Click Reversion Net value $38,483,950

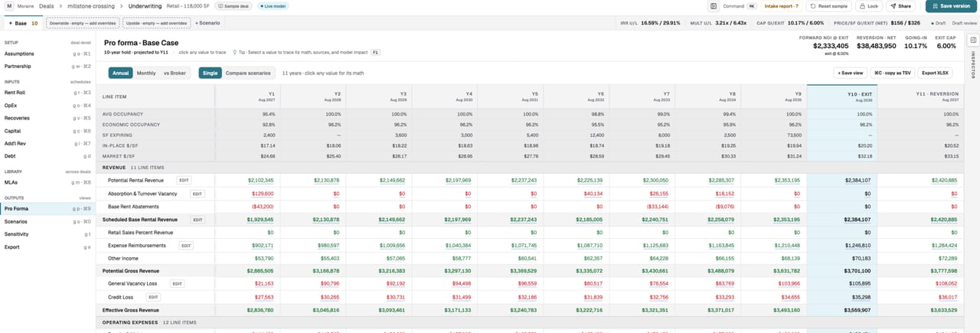pyautogui.click(x=877, y=46)
